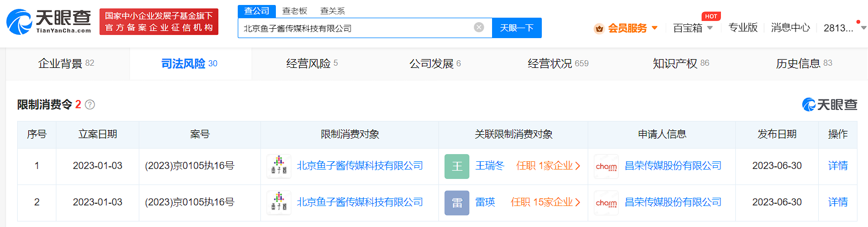Clear the search box with the X icon
Viewport: 868px width, 227px height.
(479, 27)
